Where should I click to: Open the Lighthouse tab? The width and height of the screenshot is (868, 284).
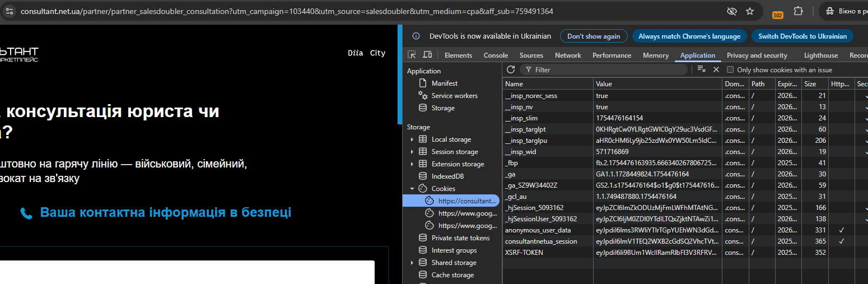click(821, 55)
